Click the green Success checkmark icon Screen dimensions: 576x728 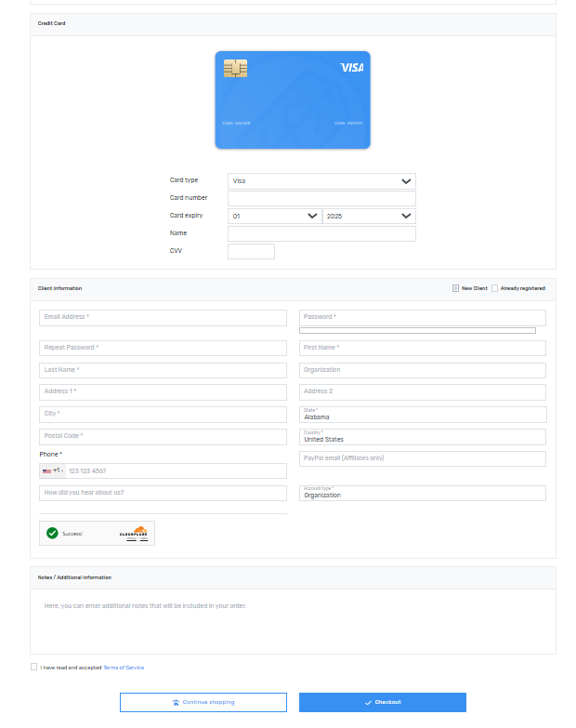tap(52, 533)
